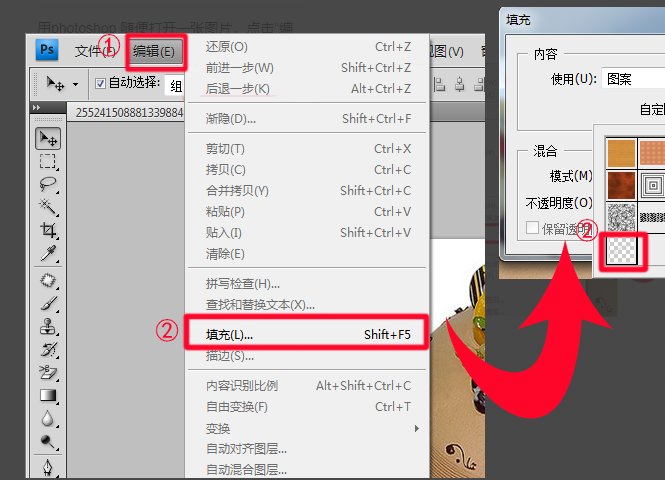665x480 pixels.
Task: Choose 自动混合图层... menu item
Action: [x=308, y=469]
